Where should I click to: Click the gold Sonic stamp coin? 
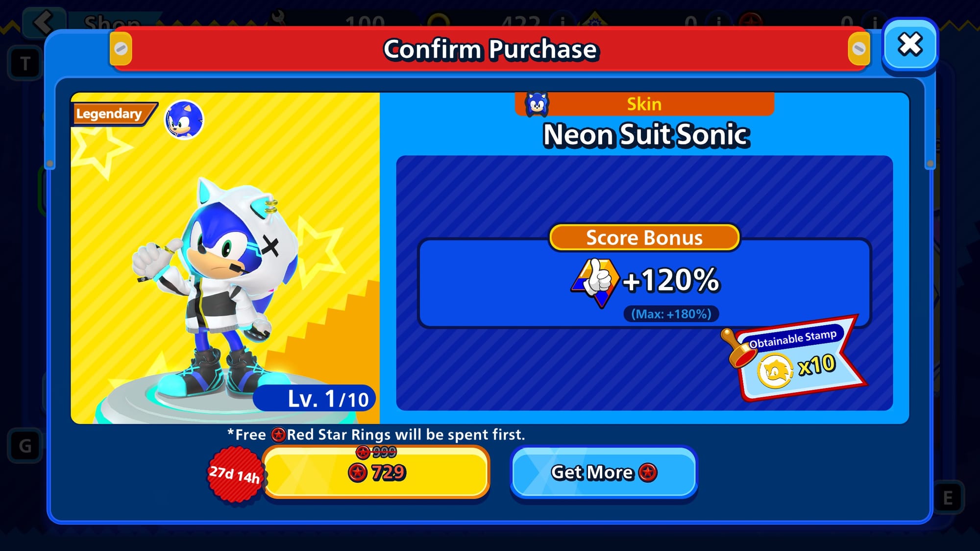[775, 371]
